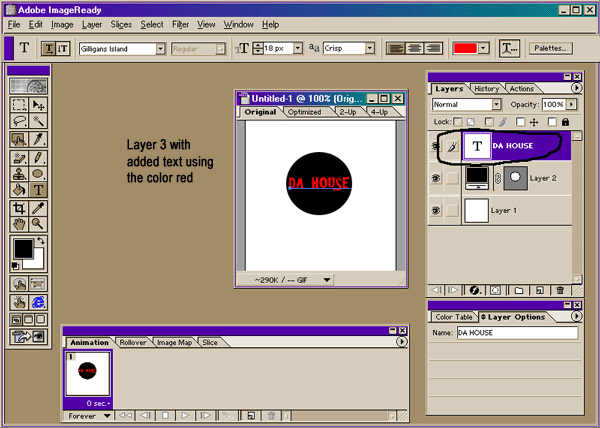
Task: Click the layer Name input field
Action: (x=516, y=332)
